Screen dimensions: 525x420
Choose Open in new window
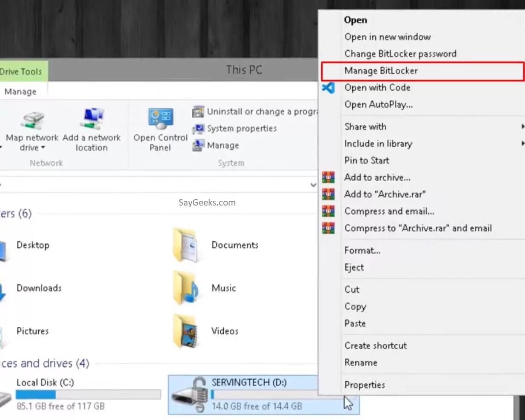[388, 37]
